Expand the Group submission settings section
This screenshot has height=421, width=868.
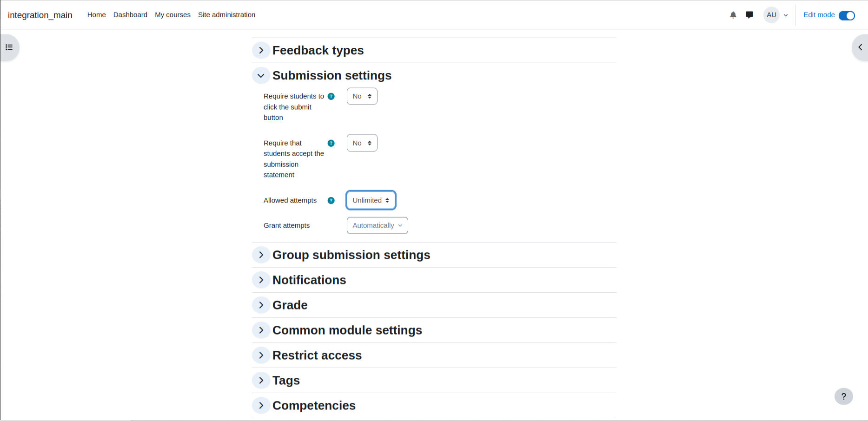261,255
